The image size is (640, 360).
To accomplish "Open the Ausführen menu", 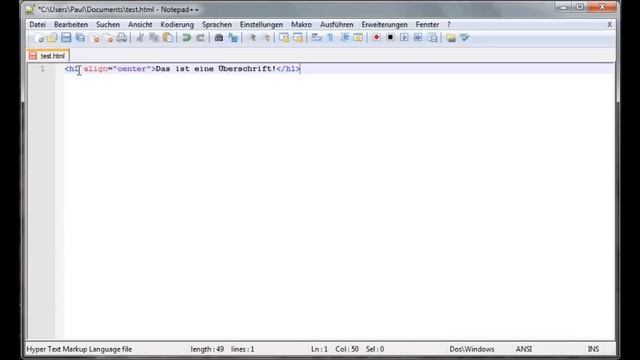I will pyautogui.click(x=337, y=24).
